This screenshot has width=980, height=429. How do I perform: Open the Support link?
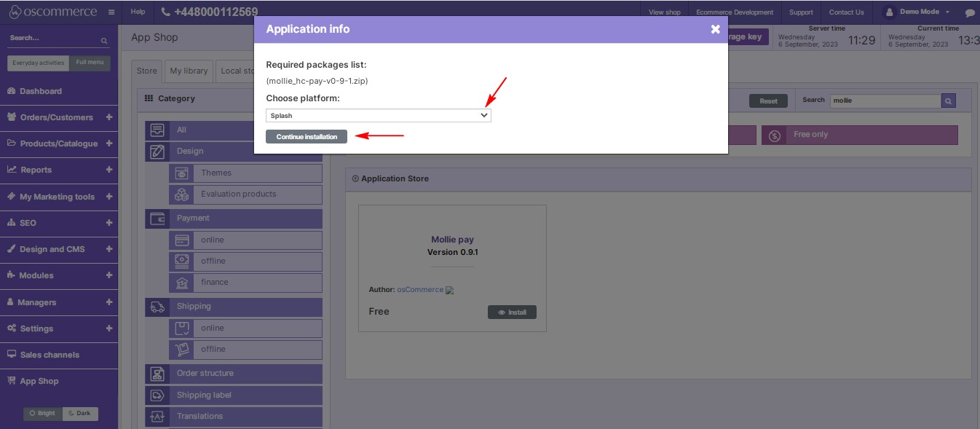[x=801, y=12]
